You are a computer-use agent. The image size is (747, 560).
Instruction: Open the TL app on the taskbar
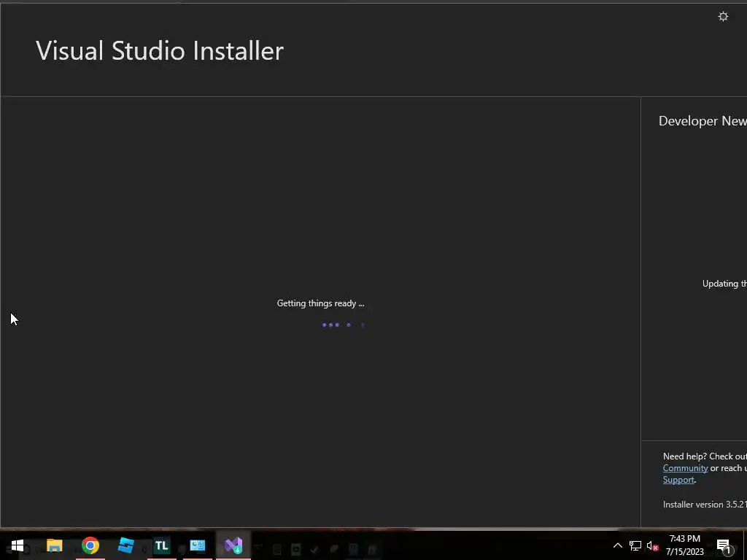click(161, 545)
